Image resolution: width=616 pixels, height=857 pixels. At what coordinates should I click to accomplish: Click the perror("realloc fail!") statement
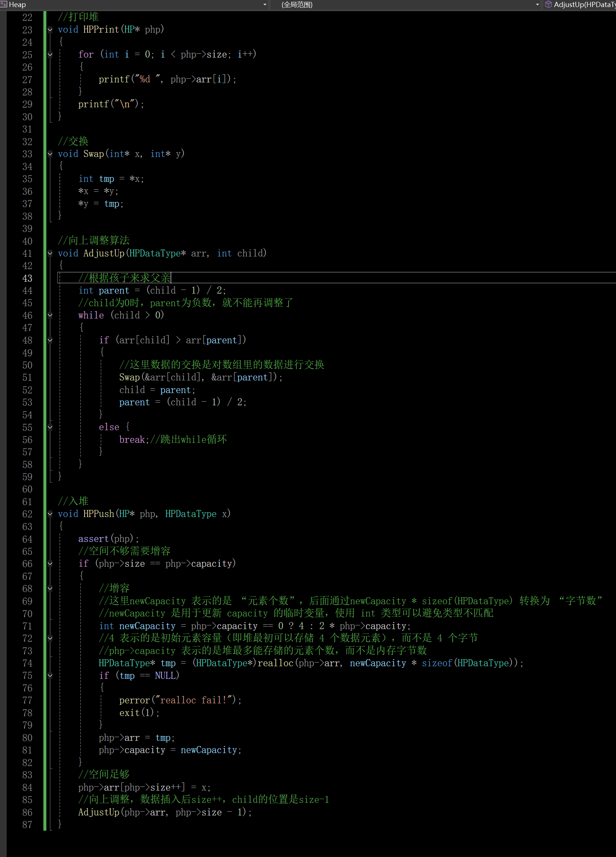[x=180, y=700]
